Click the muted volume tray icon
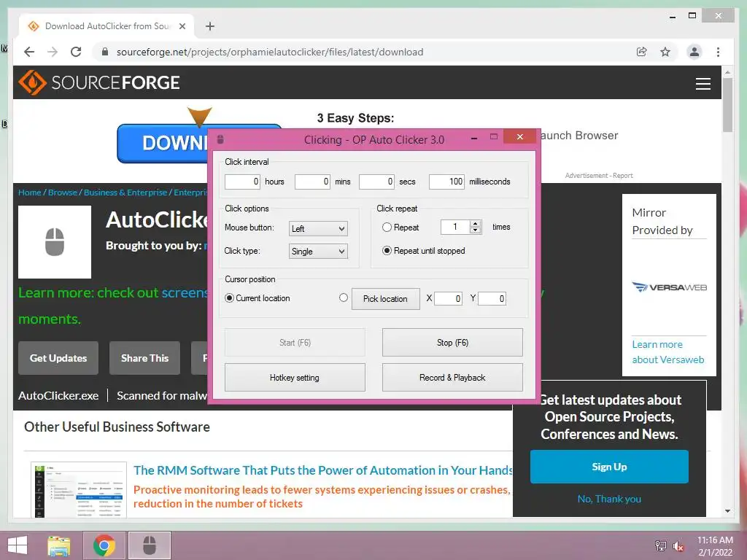Image resolution: width=747 pixels, height=560 pixels. point(678,546)
